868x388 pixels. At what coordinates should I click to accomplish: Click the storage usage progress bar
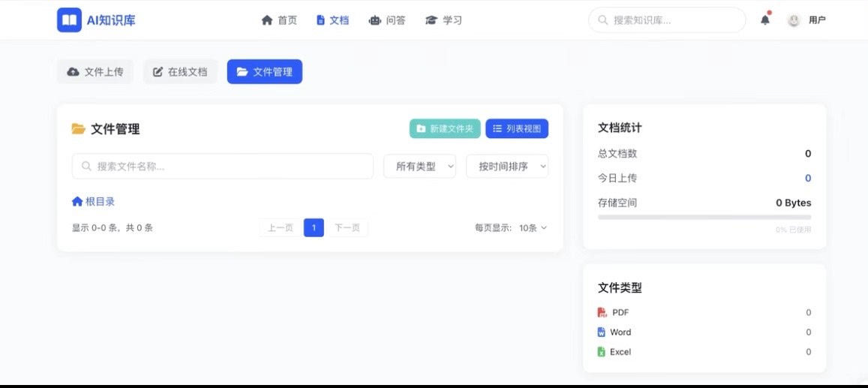tap(704, 218)
